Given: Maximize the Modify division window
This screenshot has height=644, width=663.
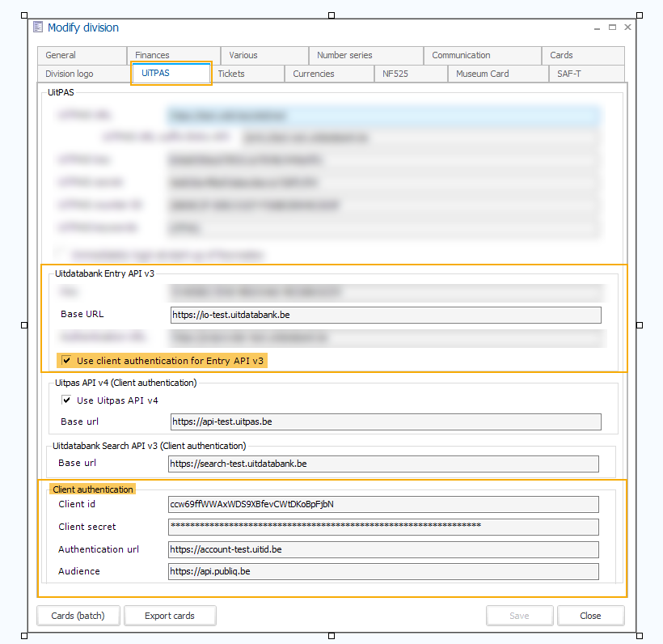Looking at the screenshot, I should (612, 27).
